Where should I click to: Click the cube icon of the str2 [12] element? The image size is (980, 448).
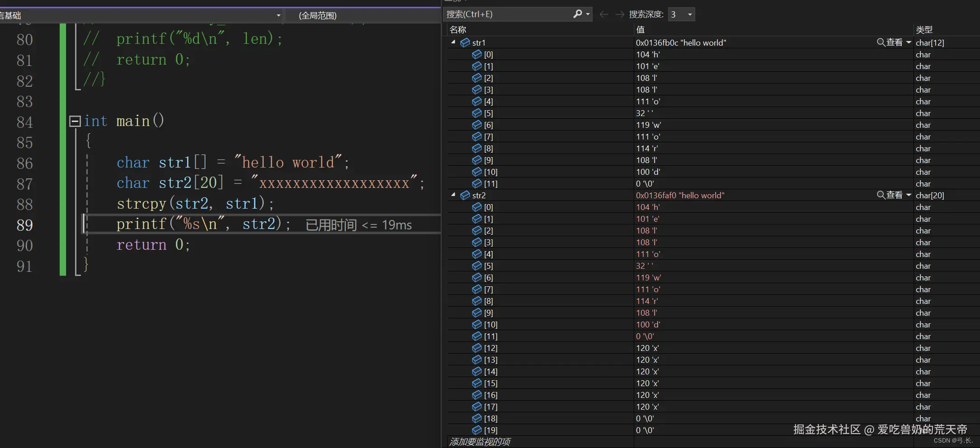[x=477, y=348]
